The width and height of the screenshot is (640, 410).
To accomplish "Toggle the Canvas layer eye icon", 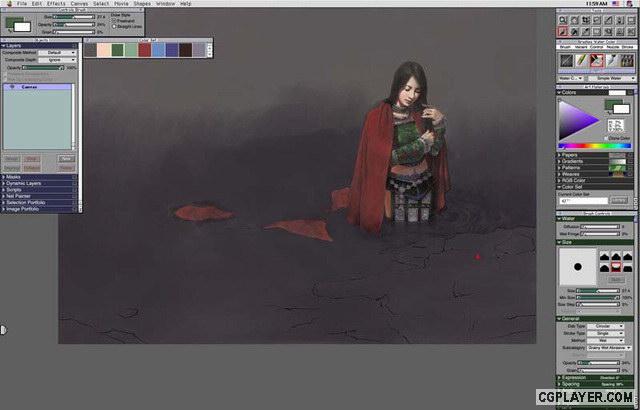I will [13, 87].
